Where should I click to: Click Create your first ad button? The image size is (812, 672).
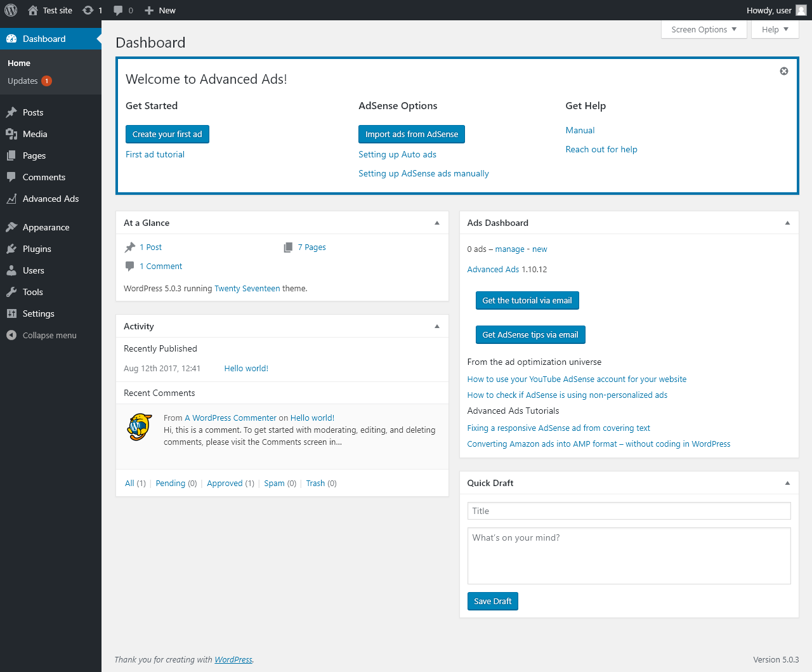(x=167, y=134)
